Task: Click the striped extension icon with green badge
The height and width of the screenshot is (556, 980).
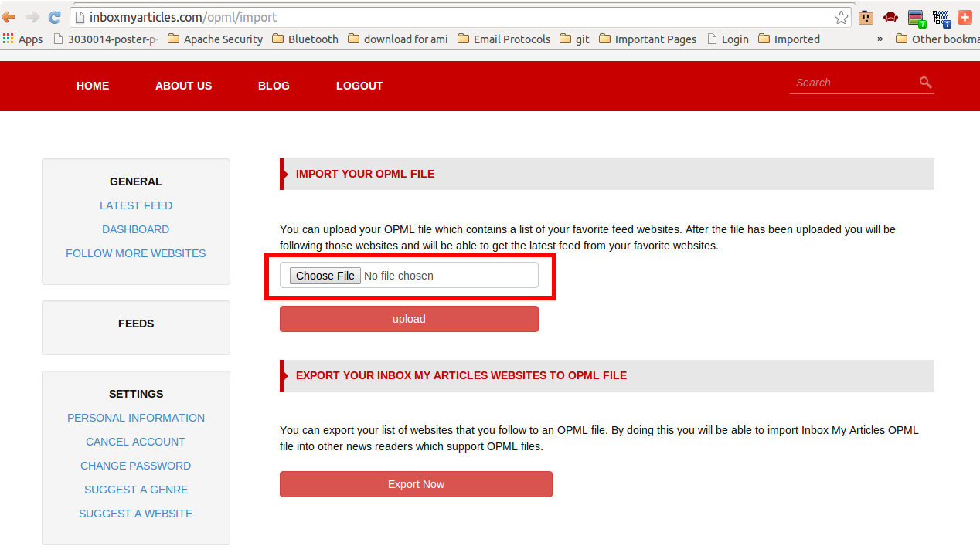Action: coord(917,18)
